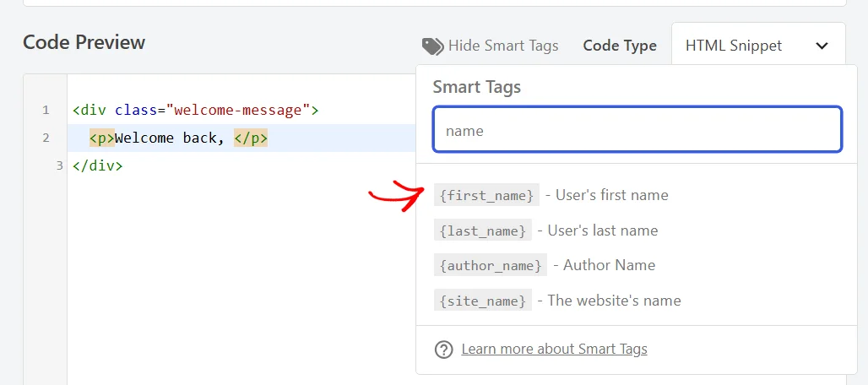Click the Hide Smart Tags tag icon
The width and height of the screenshot is (868, 385).
pyautogui.click(x=432, y=46)
